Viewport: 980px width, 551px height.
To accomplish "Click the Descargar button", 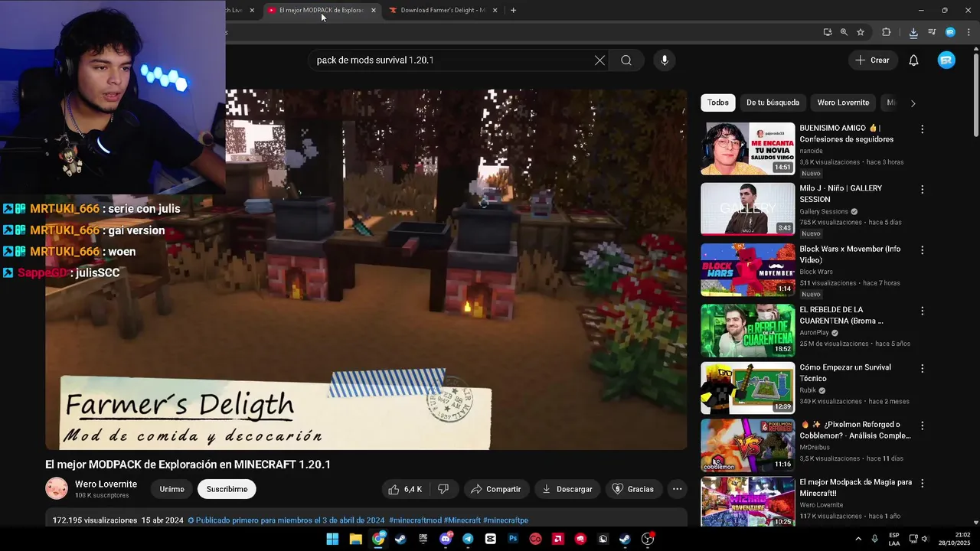I will (x=567, y=489).
